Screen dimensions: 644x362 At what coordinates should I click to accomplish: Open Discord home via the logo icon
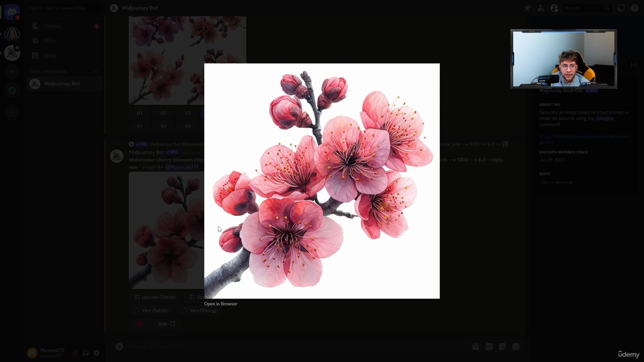[12, 12]
